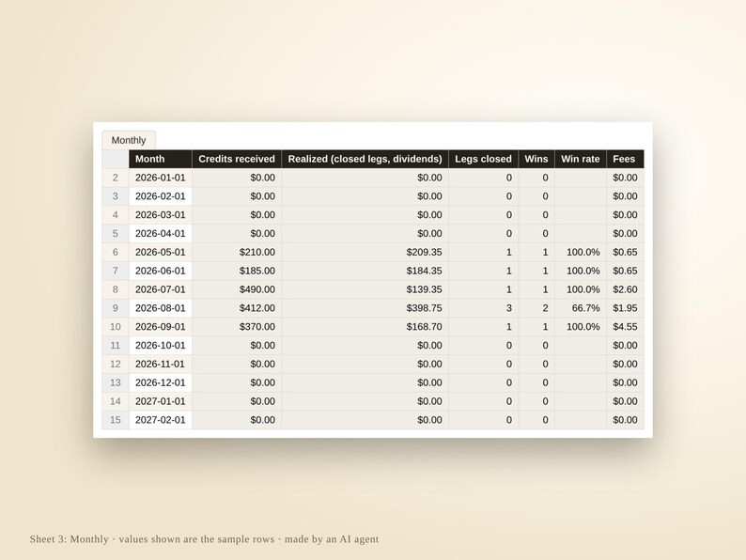Select the $370.00 credits cell
The height and width of the screenshot is (560, 746).
237,327
